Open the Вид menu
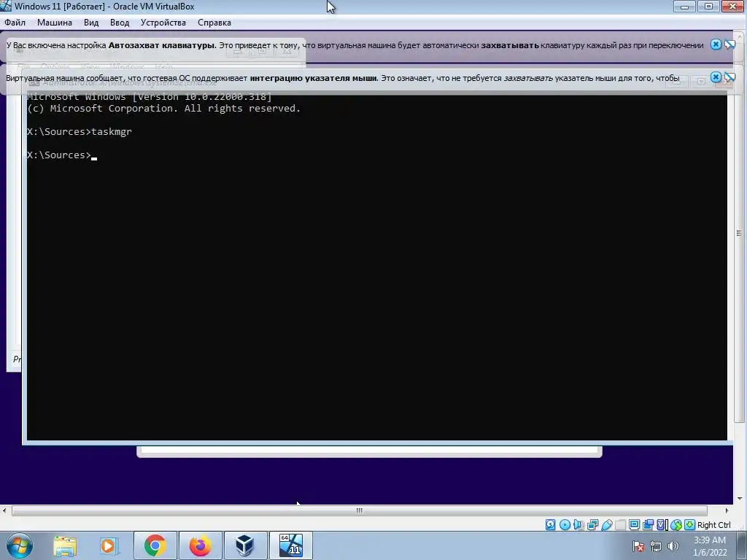This screenshot has height=560, width=747. point(91,23)
